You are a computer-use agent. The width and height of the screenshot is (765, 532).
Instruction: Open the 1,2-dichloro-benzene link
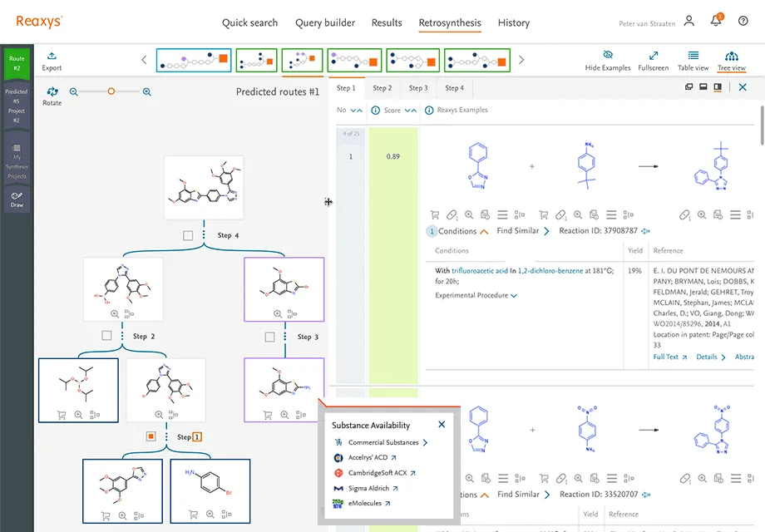click(550, 271)
